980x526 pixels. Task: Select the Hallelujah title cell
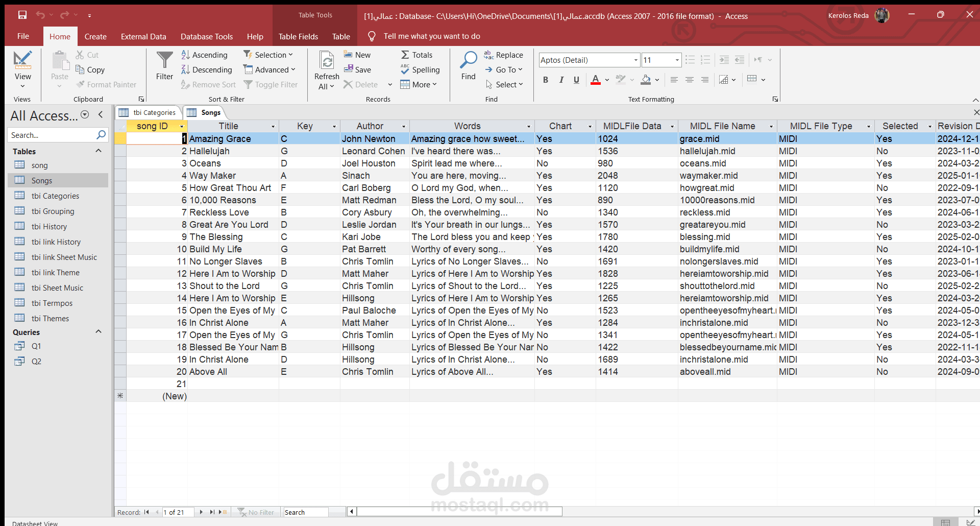(233, 151)
